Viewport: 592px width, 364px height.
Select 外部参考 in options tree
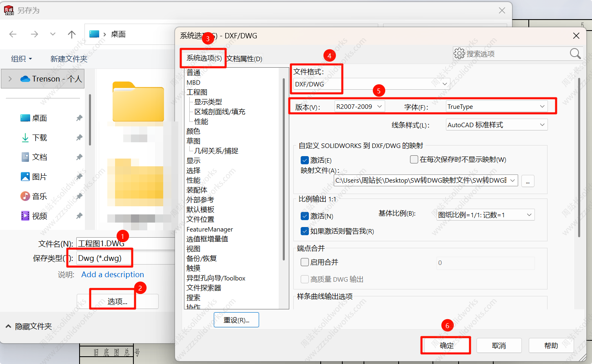[x=200, y=200]
